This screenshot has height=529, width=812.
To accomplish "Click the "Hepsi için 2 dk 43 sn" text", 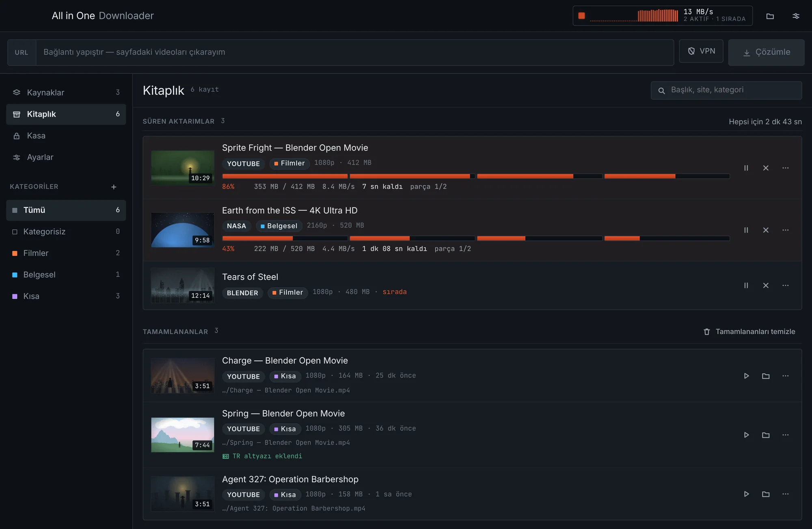I will click(x=765, y=122).
